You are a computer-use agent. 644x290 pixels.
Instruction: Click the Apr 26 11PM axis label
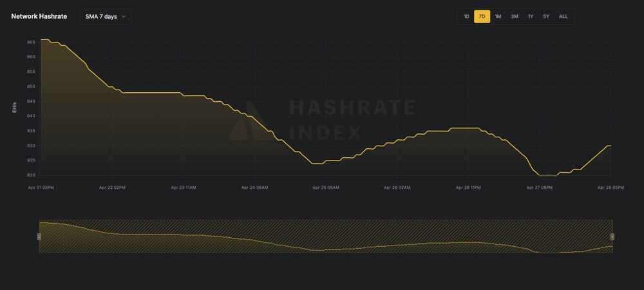468,188
